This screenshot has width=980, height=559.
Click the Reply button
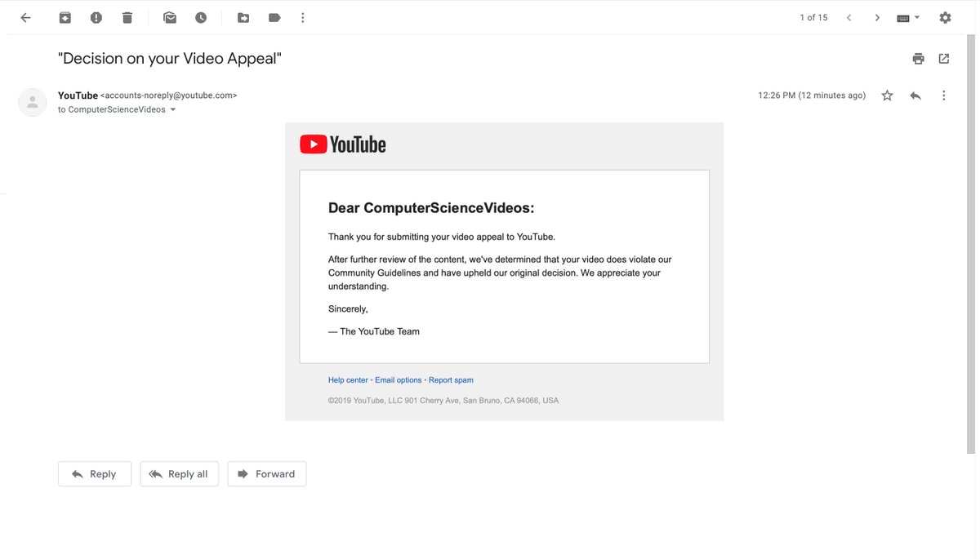pyautogui.click(x=95, y=474)
